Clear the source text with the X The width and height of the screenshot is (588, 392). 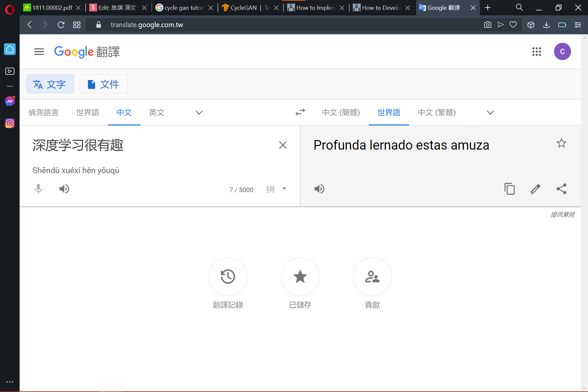click(x=283, y=145)
